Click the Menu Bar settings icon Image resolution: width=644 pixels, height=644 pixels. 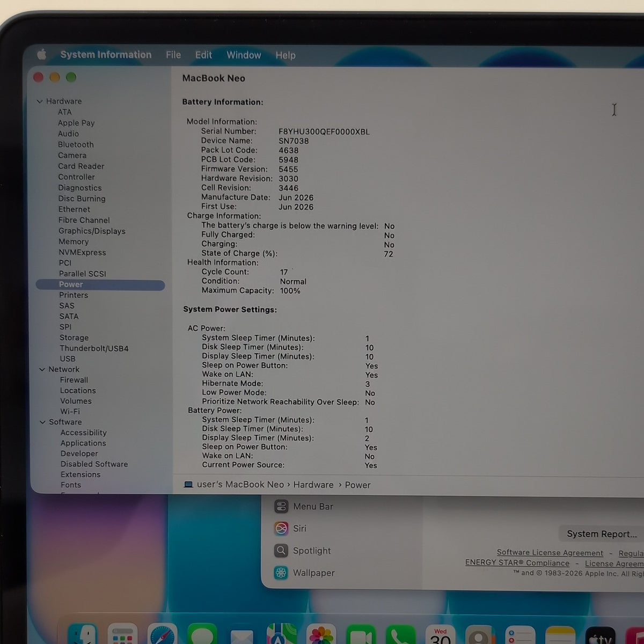pos(281,506)
